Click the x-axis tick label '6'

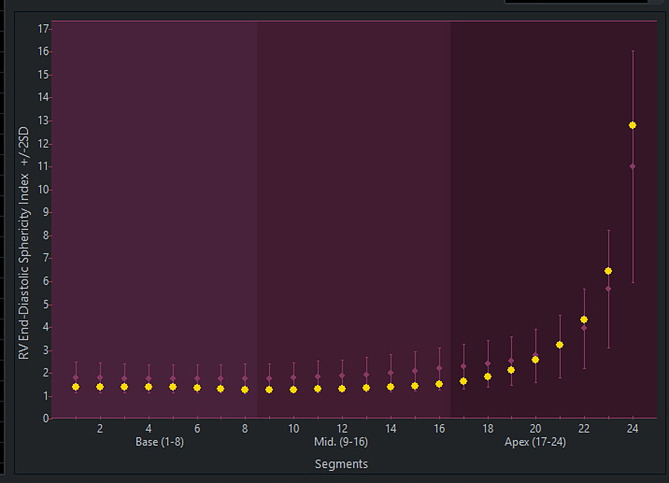tap(197, 429)
